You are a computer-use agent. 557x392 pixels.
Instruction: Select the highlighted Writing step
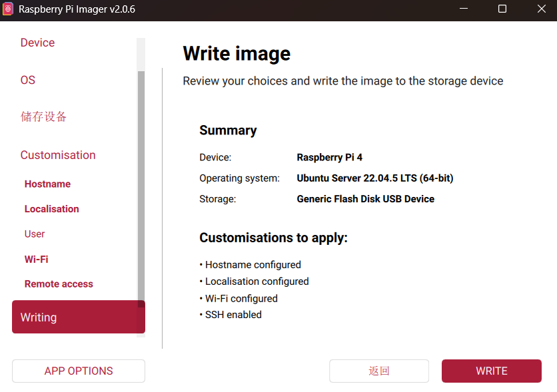78,317
